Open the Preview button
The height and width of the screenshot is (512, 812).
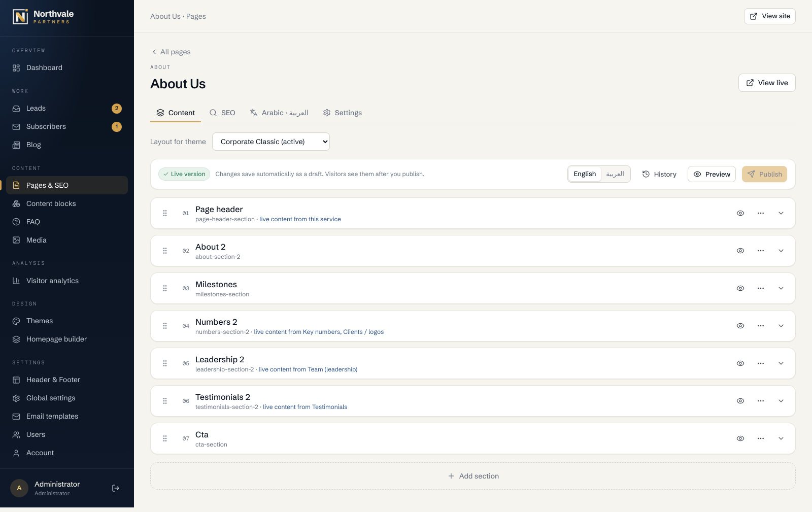click(712, 174)
